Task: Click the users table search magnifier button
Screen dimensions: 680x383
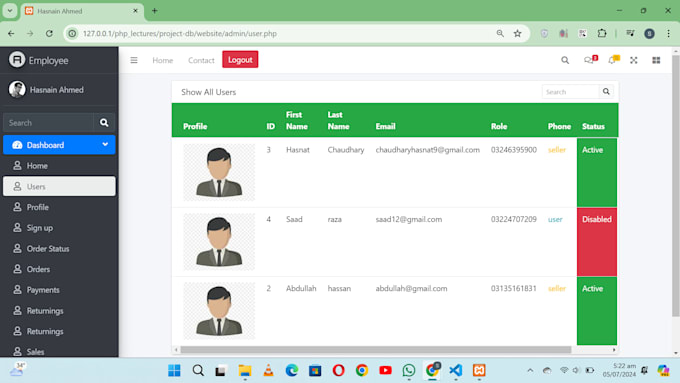Action: click(x=606, y=92)
